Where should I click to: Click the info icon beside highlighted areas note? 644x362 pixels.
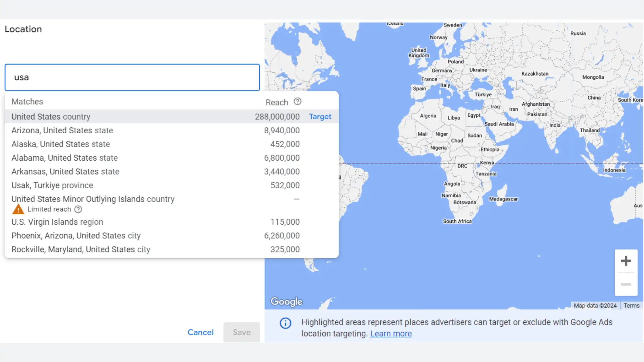(x=285, y=323)
